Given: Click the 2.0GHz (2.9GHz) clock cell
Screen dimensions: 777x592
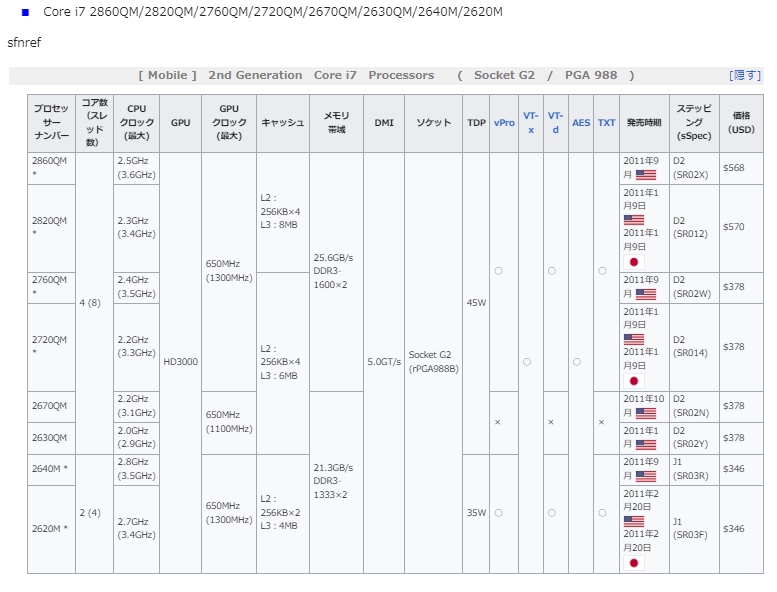Looking at the screenshot, I should (x=136, y=438).
